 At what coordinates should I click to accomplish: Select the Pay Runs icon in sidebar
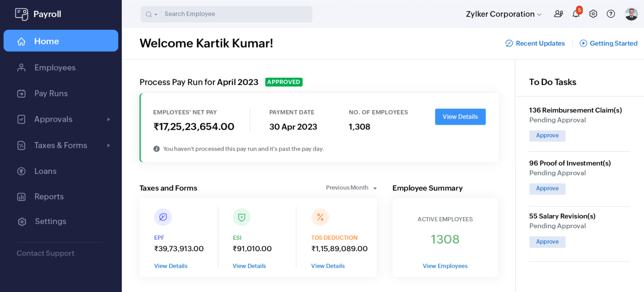(21, 93)
